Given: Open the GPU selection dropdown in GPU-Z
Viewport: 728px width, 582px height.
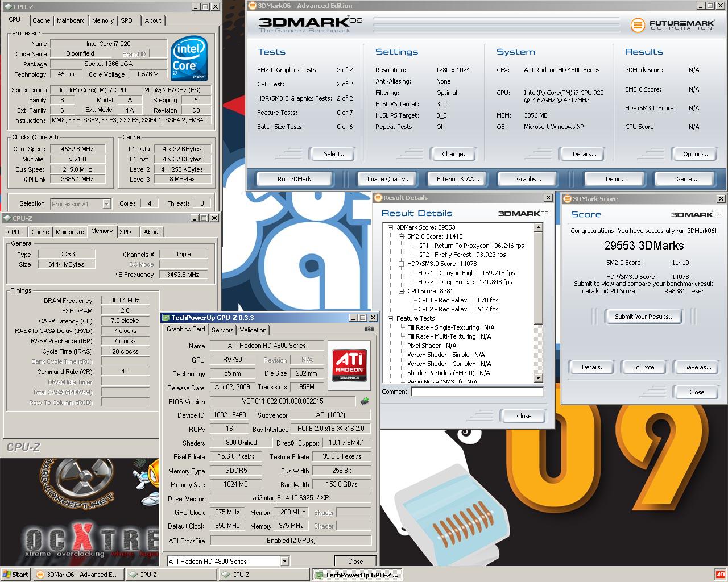Looking at the screenshot, I should (284, 561).
